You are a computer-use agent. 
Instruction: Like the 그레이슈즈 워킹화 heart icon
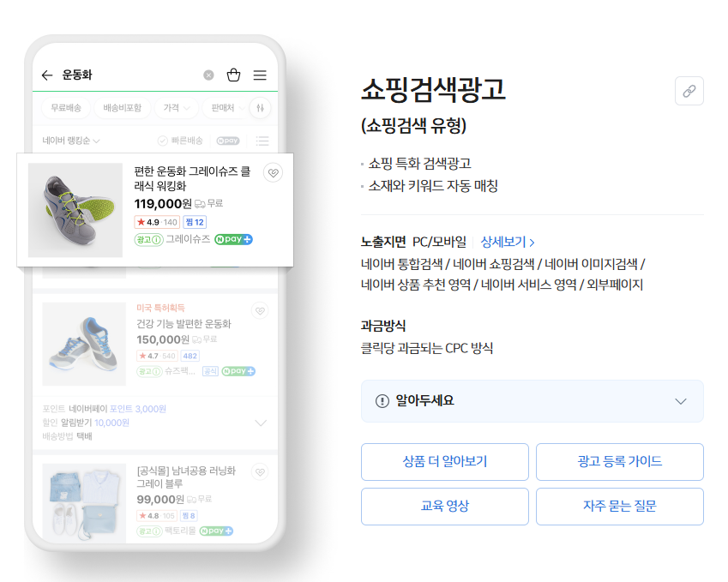pyautogui.click(x=273, y=173)
